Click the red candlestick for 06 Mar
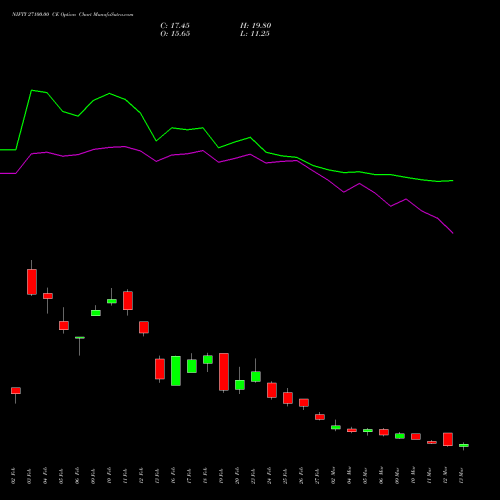500x500 pixels. [x=384, y=432]
